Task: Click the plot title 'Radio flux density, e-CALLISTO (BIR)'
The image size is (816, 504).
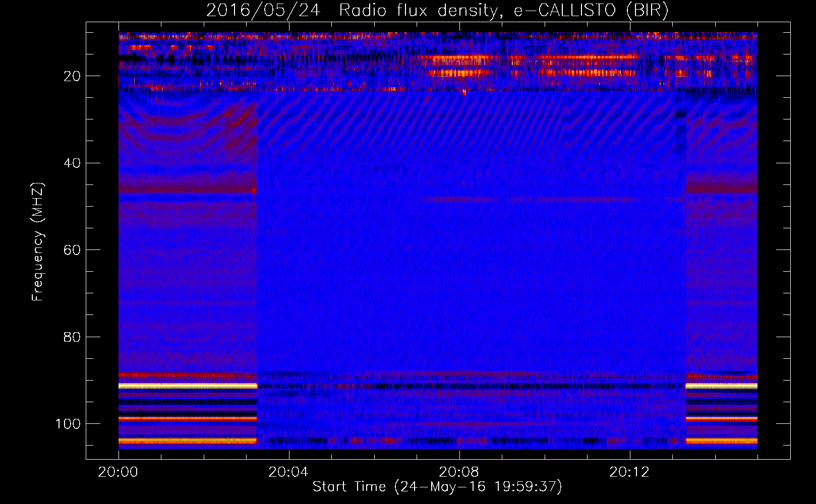Action: click(503, 10)
